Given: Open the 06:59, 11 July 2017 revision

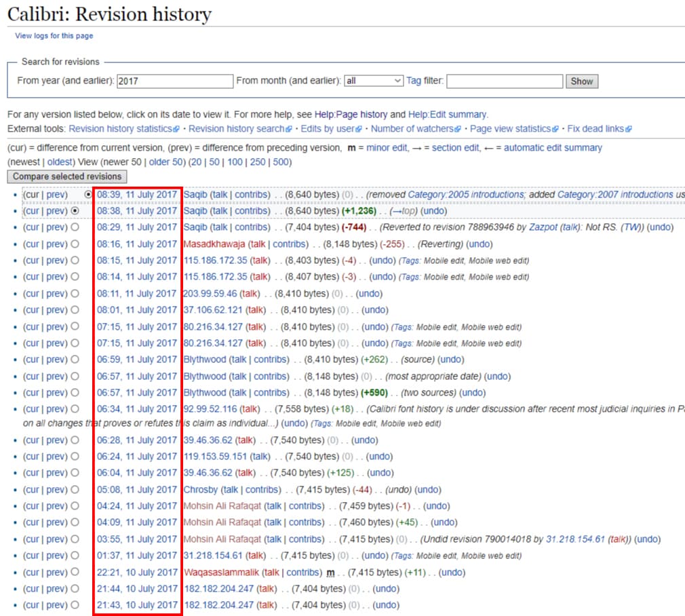Looking at the screenshot, I should [x=137, y=360].
